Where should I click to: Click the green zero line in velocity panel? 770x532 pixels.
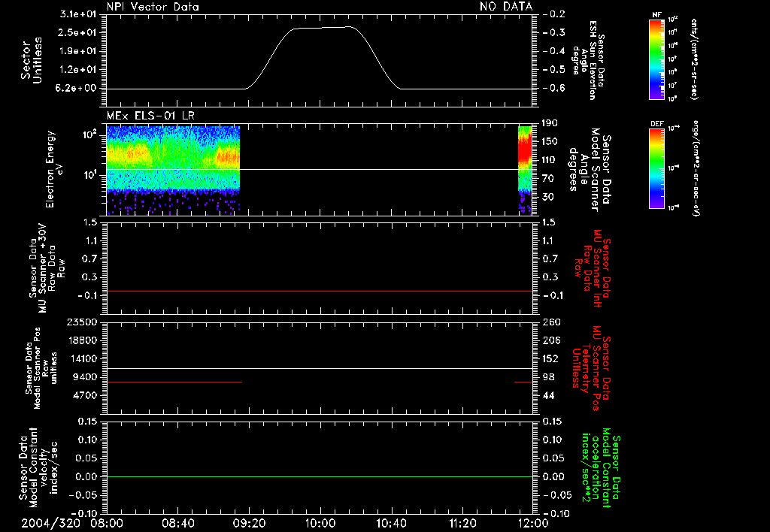(319, 477)
